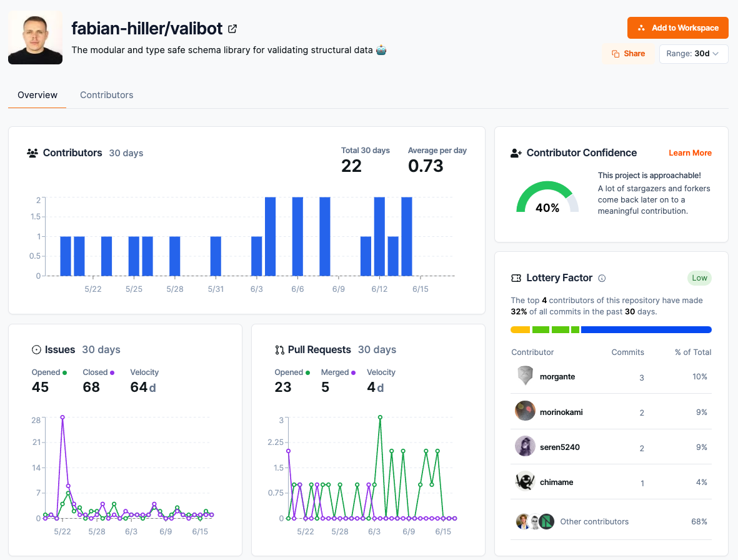Viewport: 738px width, 560px height.
Task: Click the Add to Workspace sparkle icon
Action: tap(641, 27)
